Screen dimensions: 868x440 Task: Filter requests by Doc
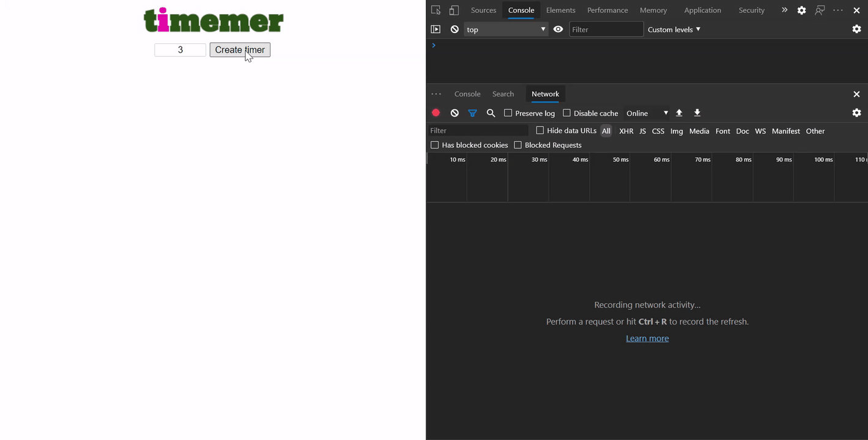(742, 131)
